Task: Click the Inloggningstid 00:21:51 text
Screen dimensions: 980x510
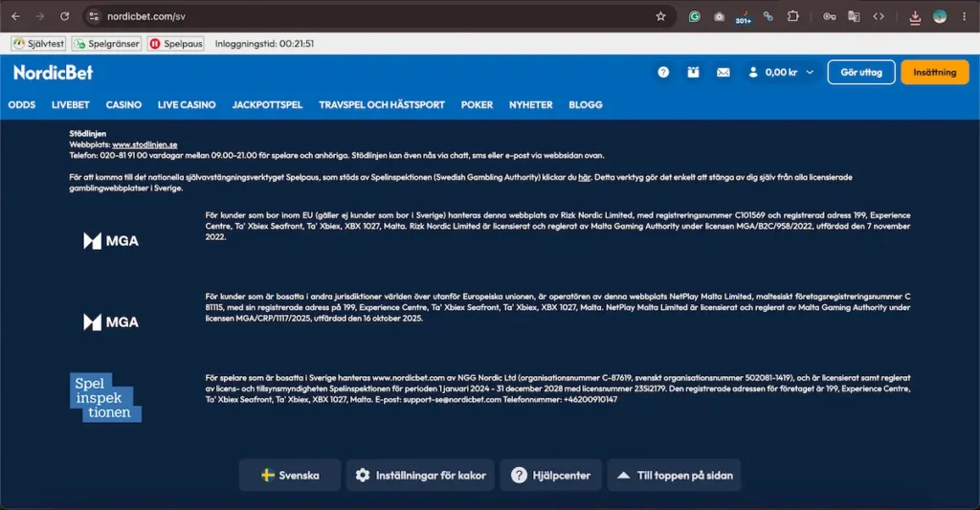Action: click(264, 44)
